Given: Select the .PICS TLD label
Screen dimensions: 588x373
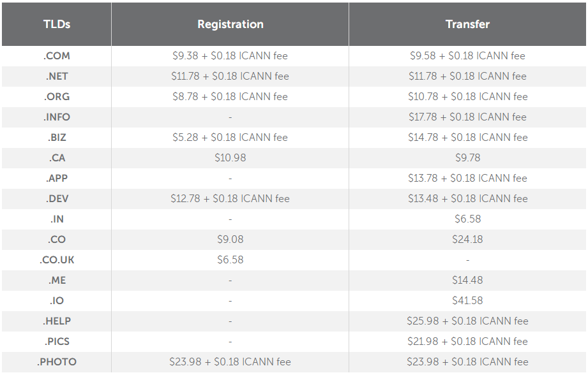Looking at the screenshot, I should pyautogui.click(x=57, y=341).
